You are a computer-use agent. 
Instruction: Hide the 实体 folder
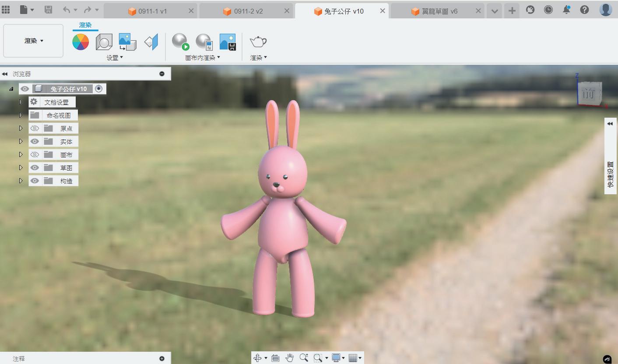click(x=35, y=141)
